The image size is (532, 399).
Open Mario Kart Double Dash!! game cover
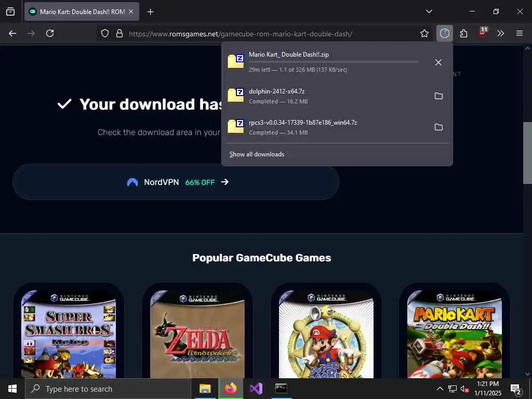455,334
